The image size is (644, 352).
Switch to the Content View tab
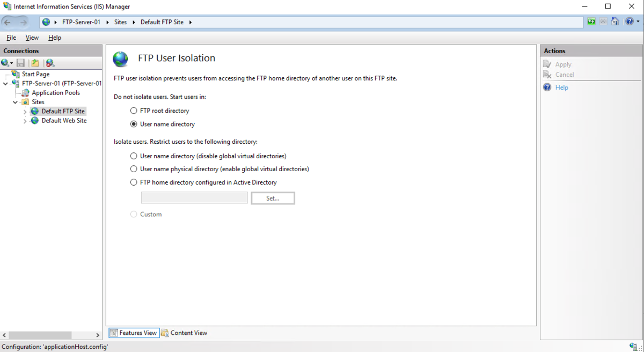coord(184,333)
